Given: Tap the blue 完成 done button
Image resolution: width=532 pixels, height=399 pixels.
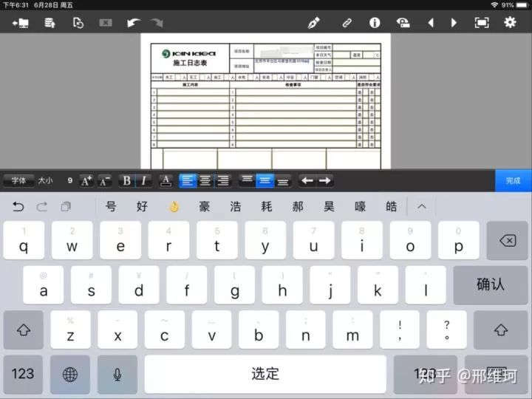Looking at the screenshot, I should coord(514,180).
